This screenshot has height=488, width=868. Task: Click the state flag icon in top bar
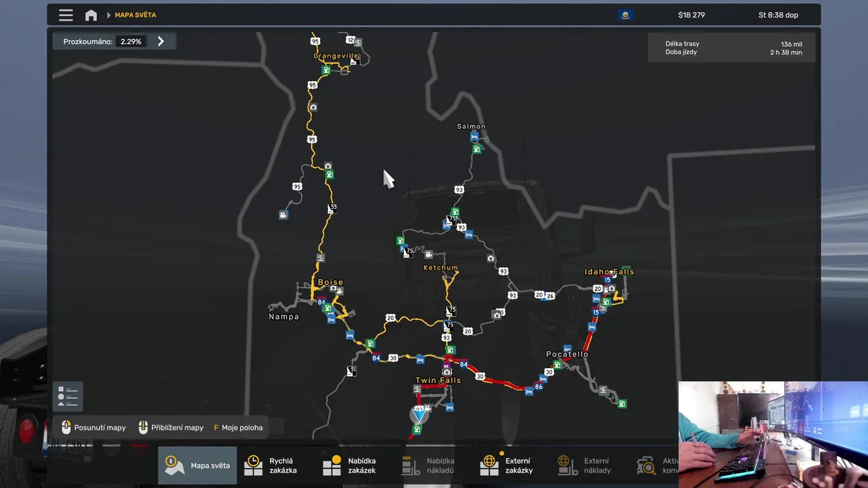pos(625,15)
